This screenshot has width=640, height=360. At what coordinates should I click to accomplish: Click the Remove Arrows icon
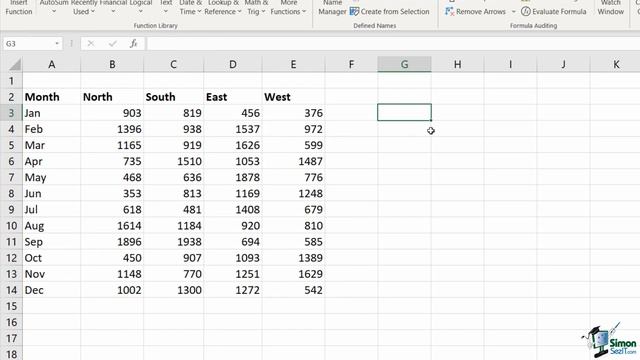click(x=449, y=11)
